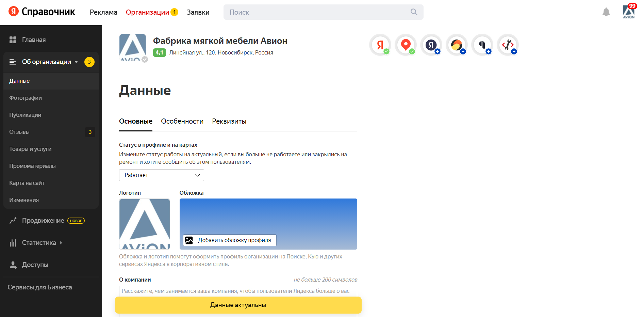Click Добавить обложку профиля button
Screen dimensions: 644x317
(230, 240)
